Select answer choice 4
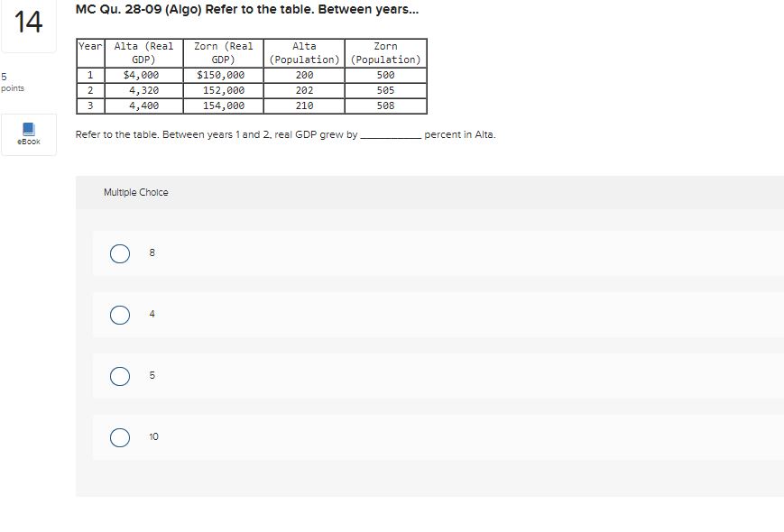Viewport: 784px width, 532px height. coord(119,315)
